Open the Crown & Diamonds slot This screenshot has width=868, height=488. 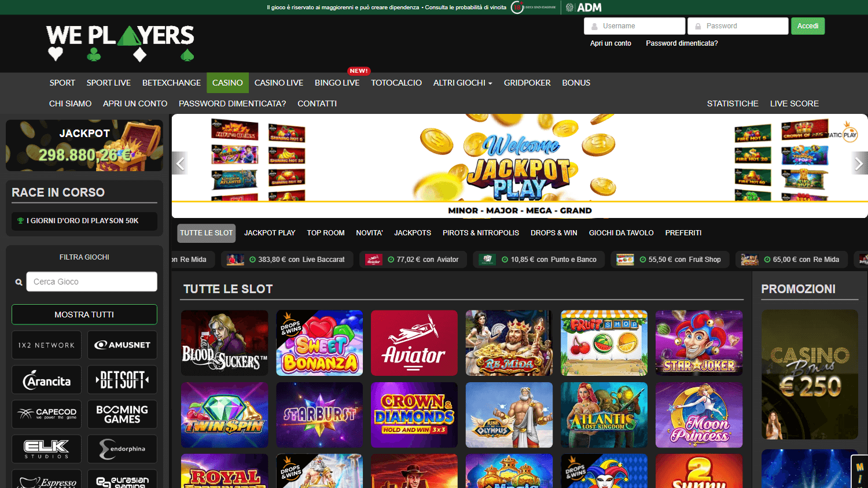[414, 415]
